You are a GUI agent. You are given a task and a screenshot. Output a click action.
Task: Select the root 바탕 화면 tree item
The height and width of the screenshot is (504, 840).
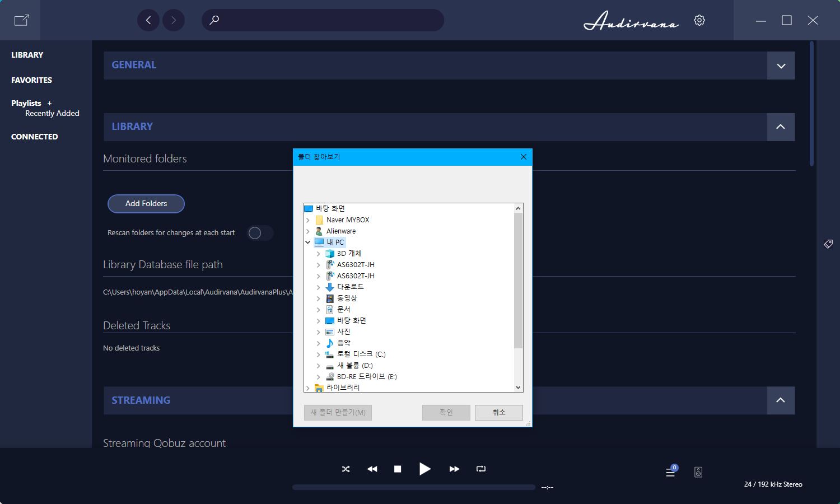pos(330,208)
